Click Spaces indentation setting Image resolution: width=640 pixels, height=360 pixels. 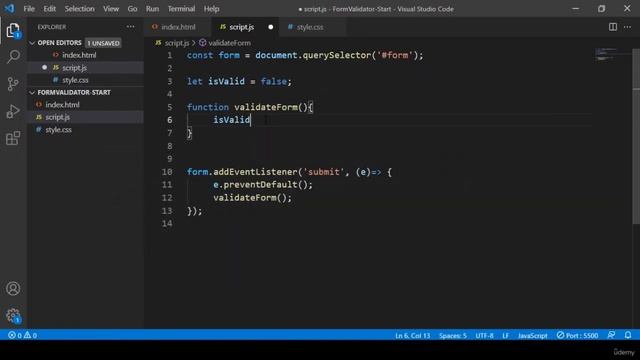click(453, 335)
